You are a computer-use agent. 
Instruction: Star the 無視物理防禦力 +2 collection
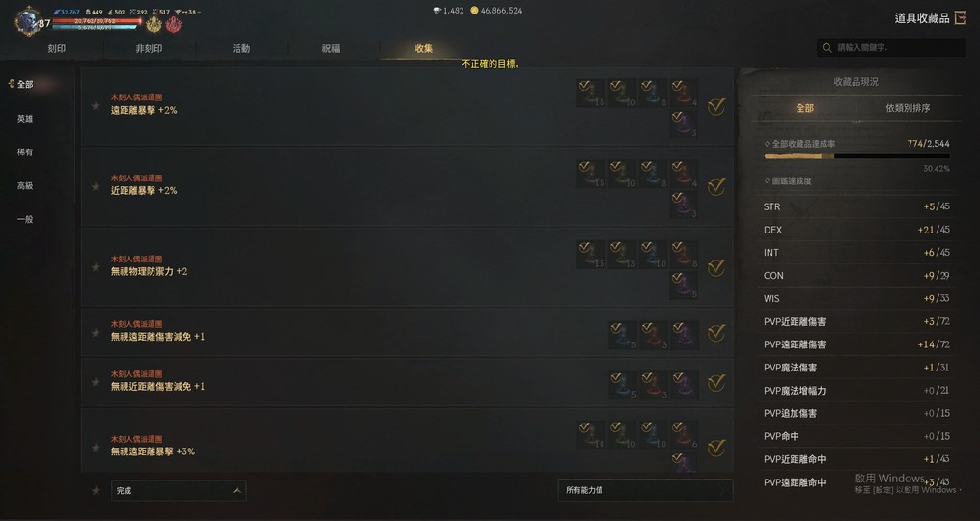pos(96,267)
